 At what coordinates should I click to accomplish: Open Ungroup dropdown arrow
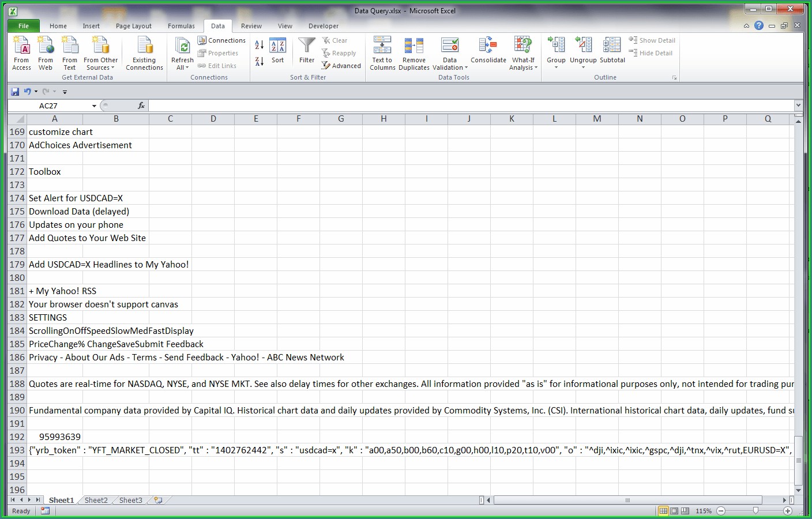tap(583, 67)
